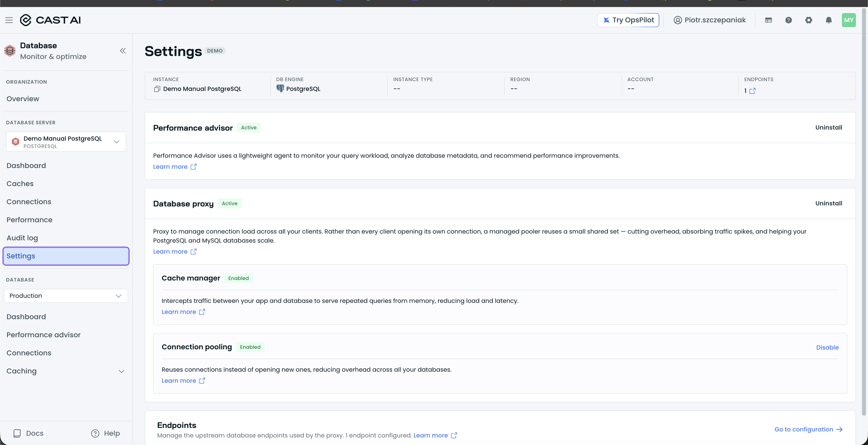Uninstall the Database proxy

(x=829, y=203)
